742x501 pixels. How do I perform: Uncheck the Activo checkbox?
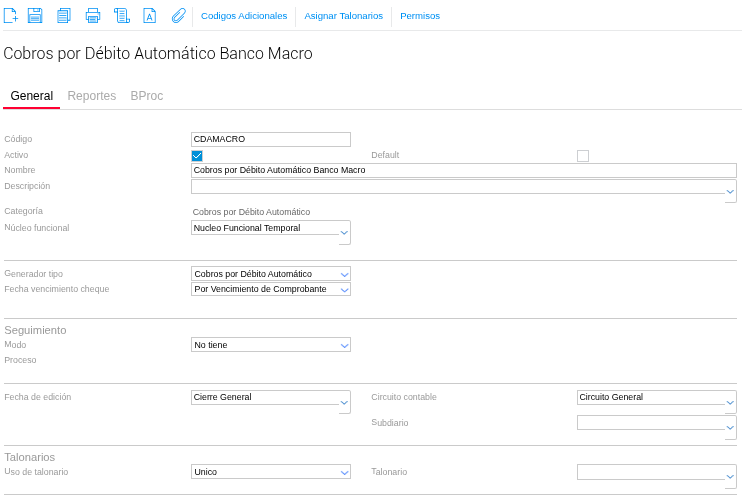coord(197,155)
